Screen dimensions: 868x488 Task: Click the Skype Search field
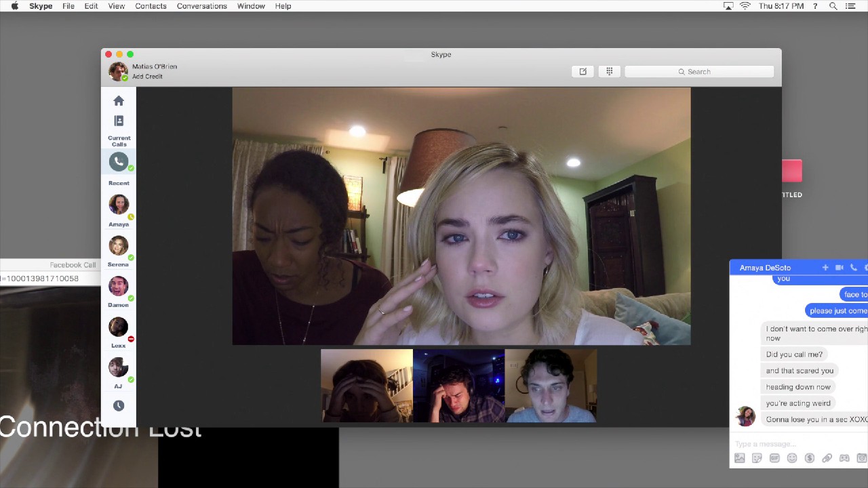tap(699, 71)
